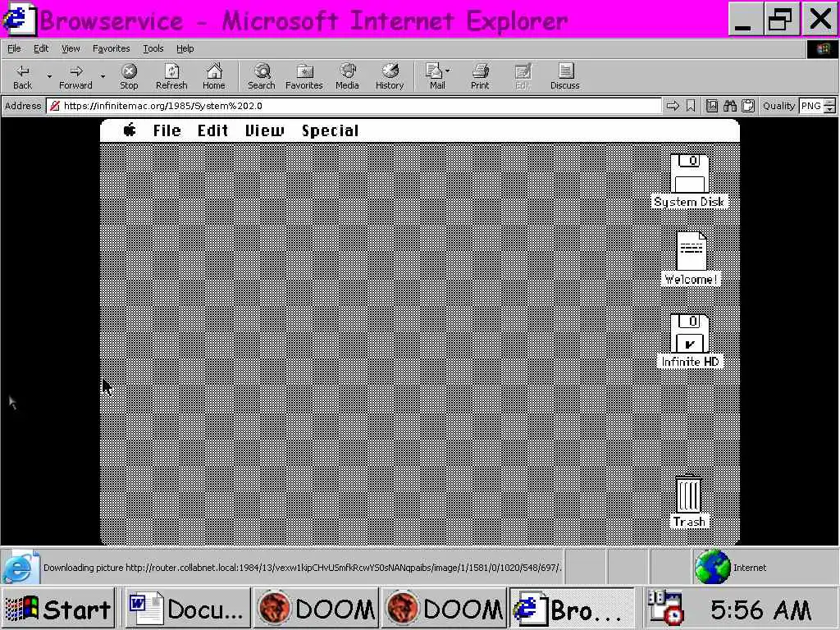Click the Downloading picture status text
The height and width of the screenshot is (630, 840).
pos(302,568)
